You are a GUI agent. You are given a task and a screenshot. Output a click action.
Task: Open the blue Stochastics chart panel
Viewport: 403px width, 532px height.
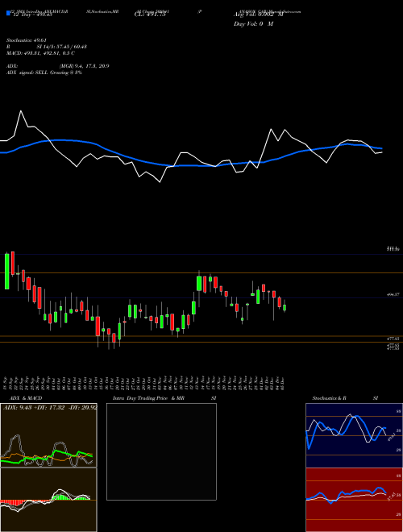[x=354, y=435]
